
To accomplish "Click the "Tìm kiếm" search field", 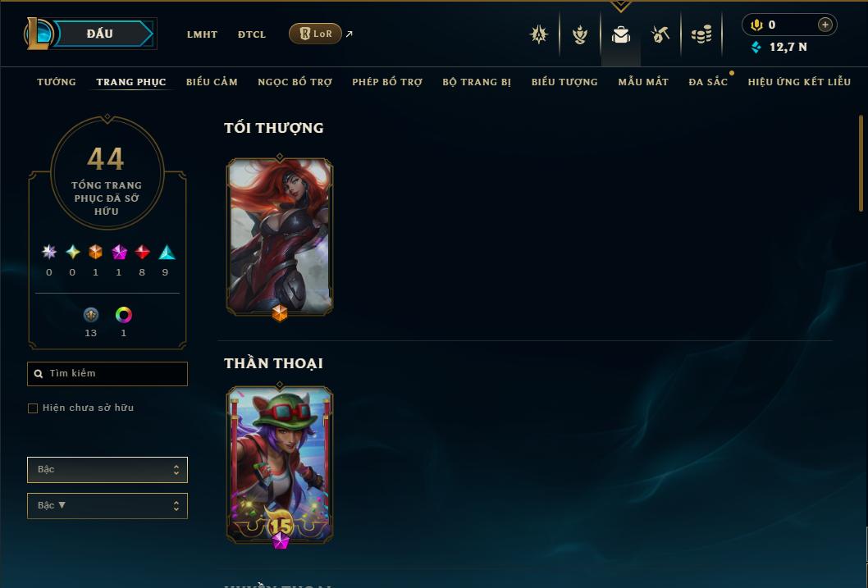I will tap(107, 374).
